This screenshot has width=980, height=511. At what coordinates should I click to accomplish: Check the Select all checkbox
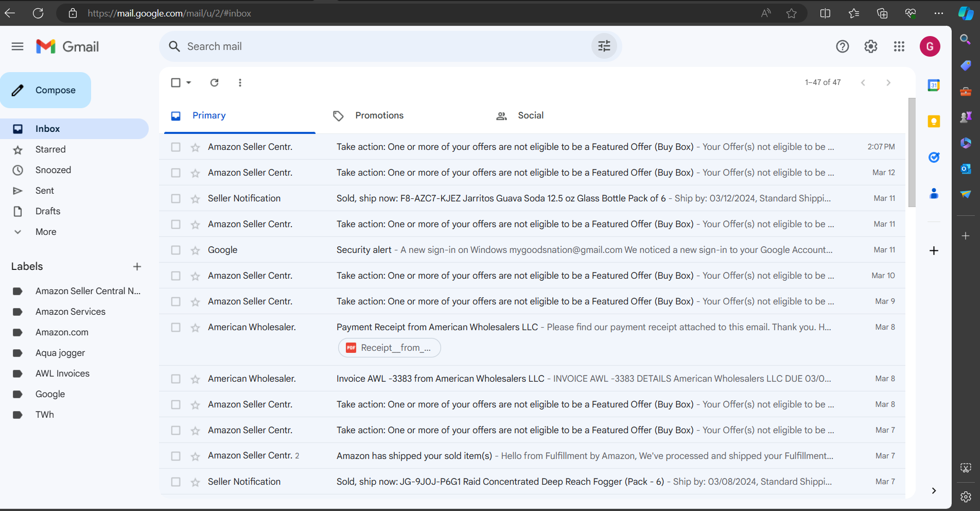pos(176,82)
